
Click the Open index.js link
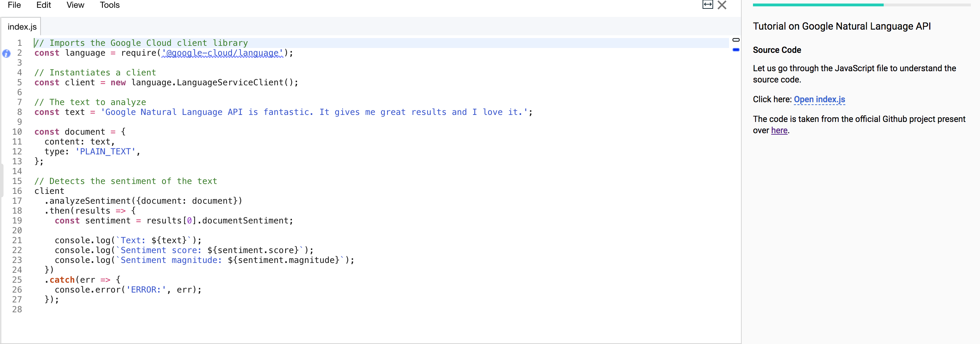pyautogui.click(x=820, y=99)
